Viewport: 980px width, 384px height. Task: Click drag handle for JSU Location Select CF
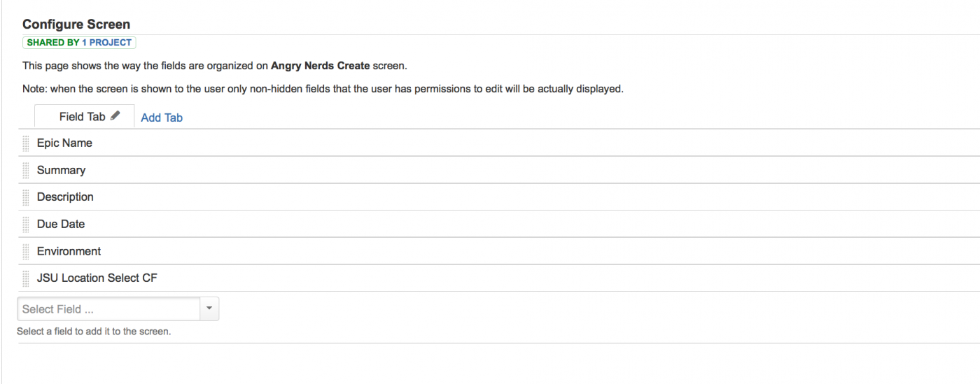[26, 278]
